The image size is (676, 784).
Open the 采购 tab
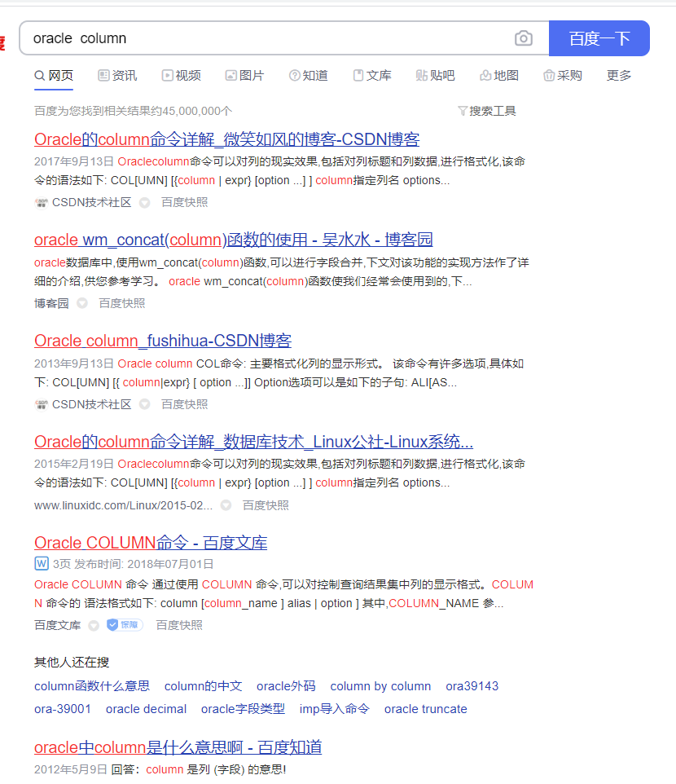tap(563, 76)
